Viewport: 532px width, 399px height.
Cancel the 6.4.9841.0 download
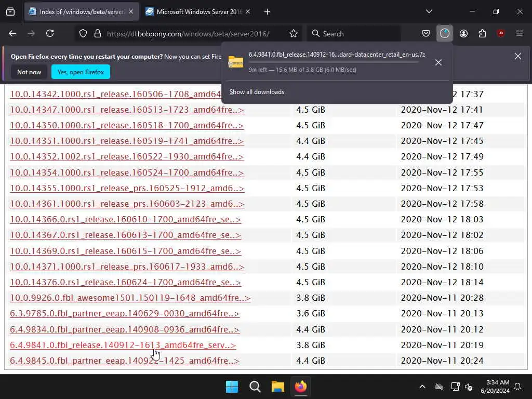438,62
